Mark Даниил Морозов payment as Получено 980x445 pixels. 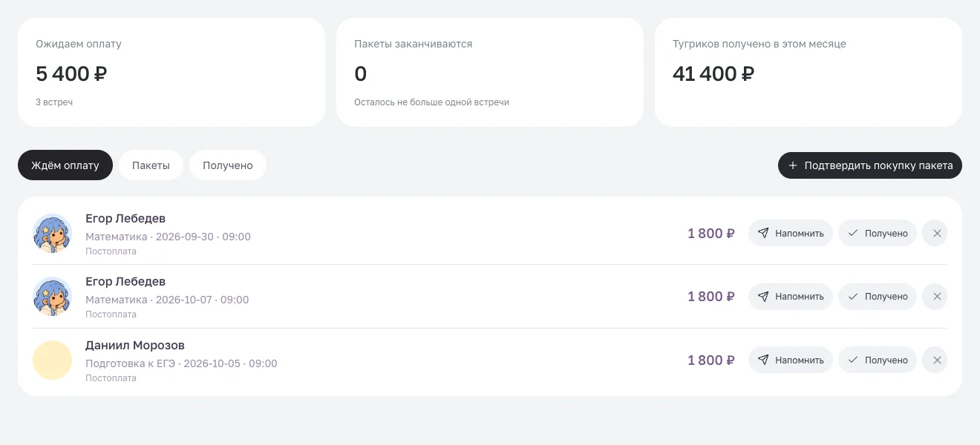[x=878, y=360]
